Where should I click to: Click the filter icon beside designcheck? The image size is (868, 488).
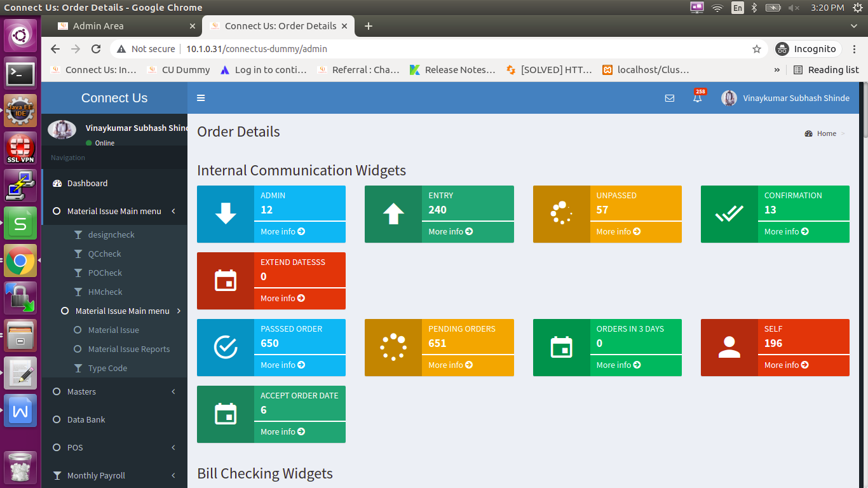coord(78,234)
